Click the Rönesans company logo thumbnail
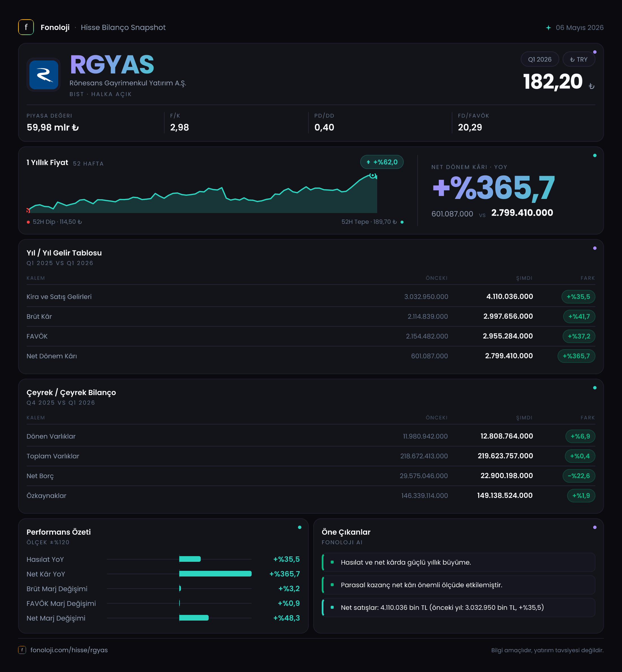622x672 pixels. [x=44, y=75]
